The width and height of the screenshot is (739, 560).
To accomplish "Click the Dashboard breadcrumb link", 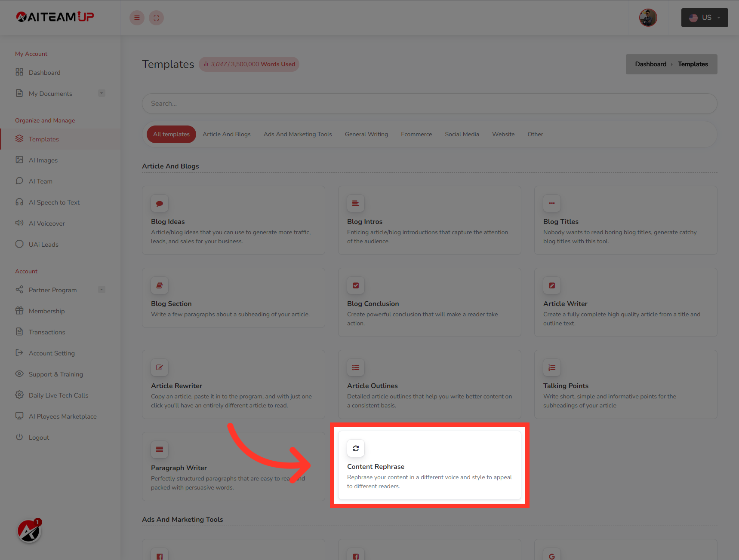I will 650,64.
